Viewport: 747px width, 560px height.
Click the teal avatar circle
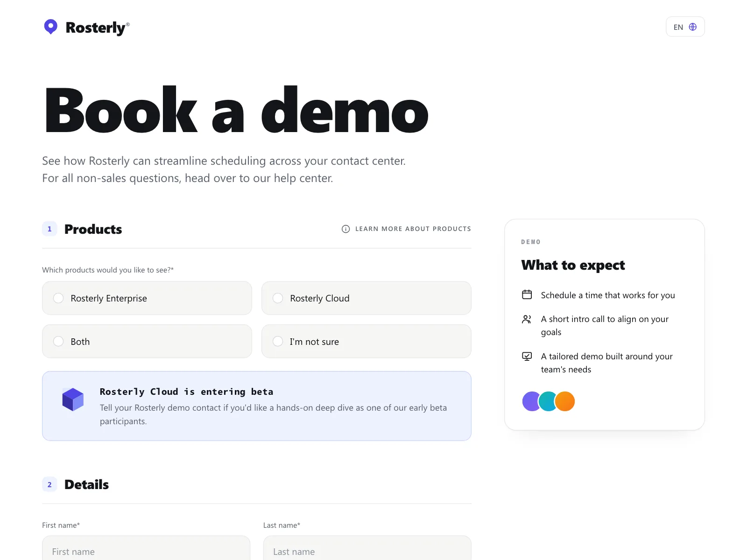click(x=547, y=401)
